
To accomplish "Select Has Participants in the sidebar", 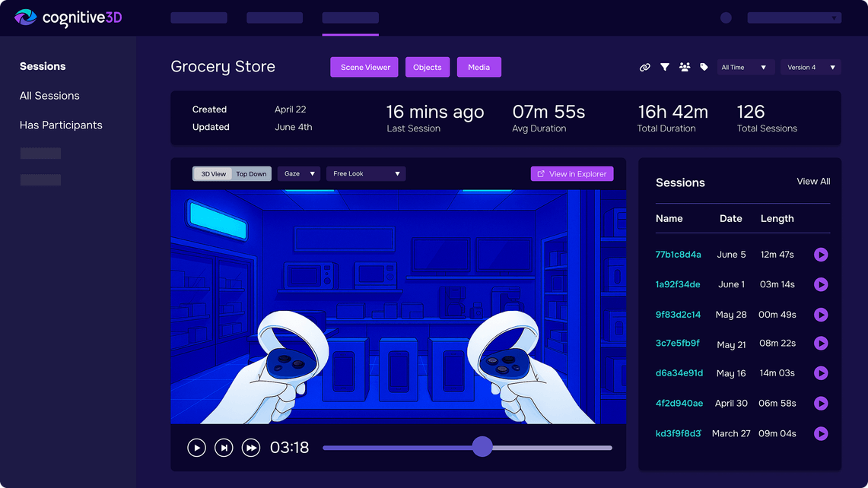I will click(x=61, y=125).
